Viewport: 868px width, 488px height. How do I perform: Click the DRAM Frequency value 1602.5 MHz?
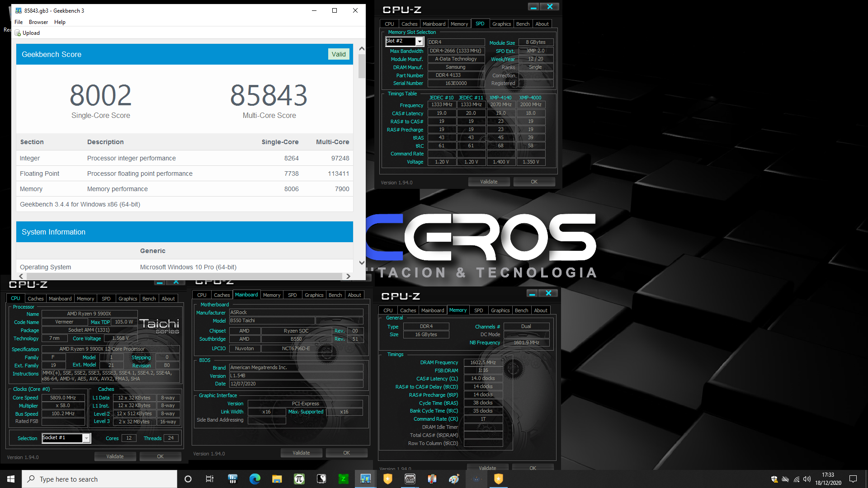[x=483, y=362]
